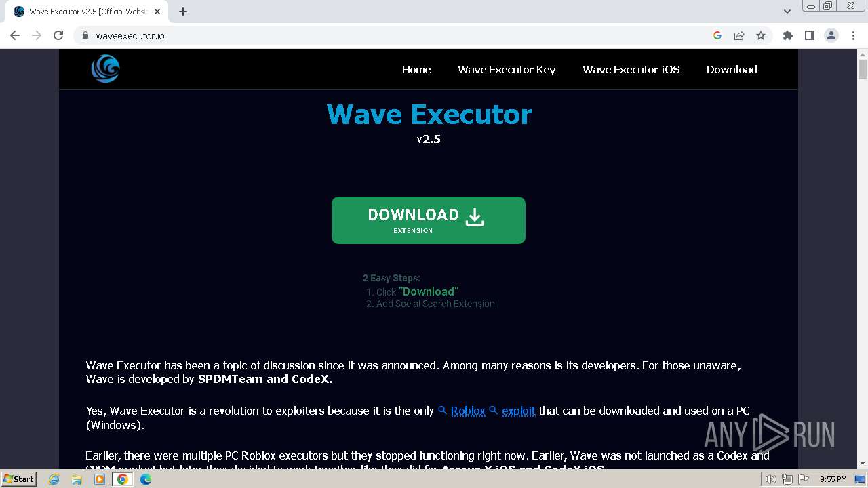
Task: Open Chrome profile avatar
Action: (831, 35)
